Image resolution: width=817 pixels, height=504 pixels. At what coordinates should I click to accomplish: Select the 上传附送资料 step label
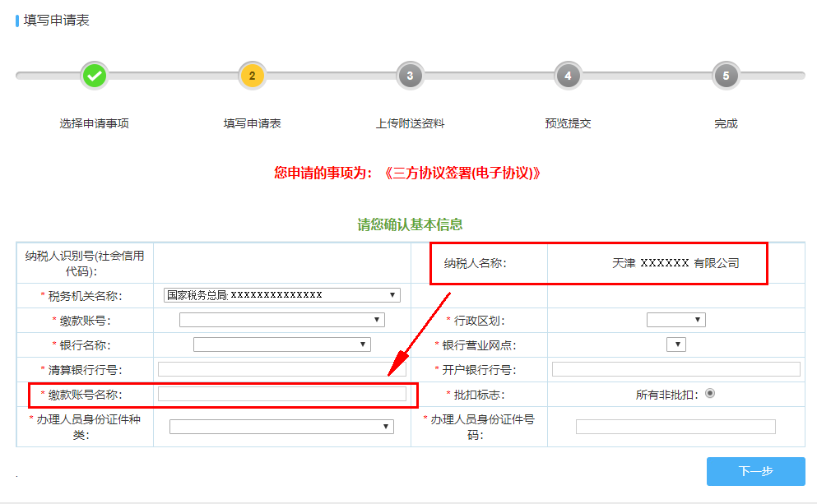click(411, 122)
